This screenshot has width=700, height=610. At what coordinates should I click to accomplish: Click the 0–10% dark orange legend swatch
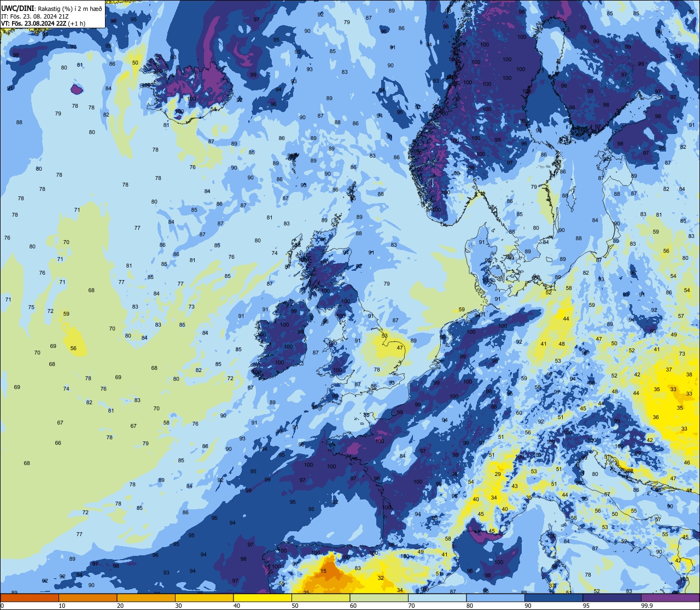[30, 597]
